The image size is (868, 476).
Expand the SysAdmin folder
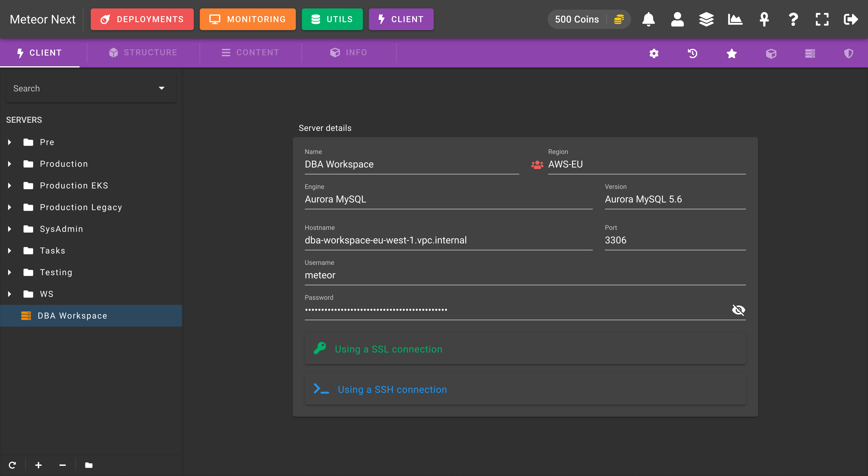point(9,229)
